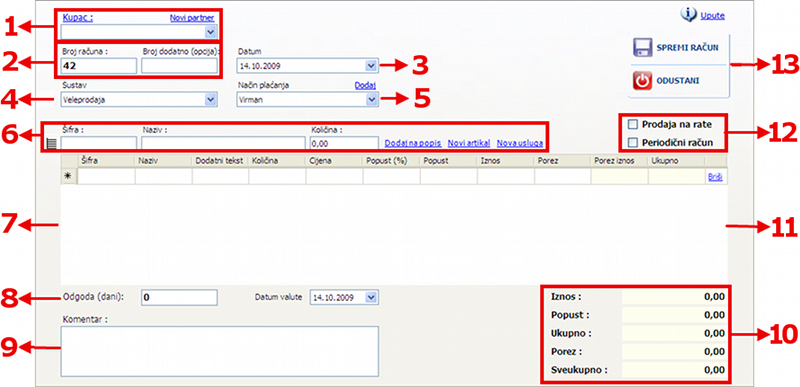Click the Dodaj link above payment method
Image resolution: width=800 pixels, height=387 pixels.
pos(365,86)
